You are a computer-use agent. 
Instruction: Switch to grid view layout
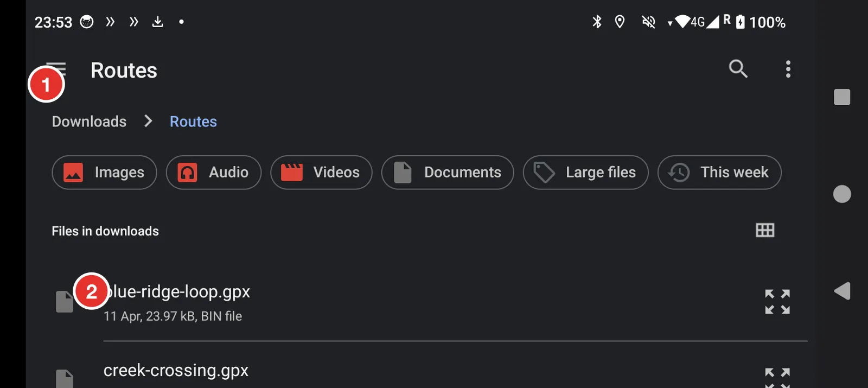point(765,230)
